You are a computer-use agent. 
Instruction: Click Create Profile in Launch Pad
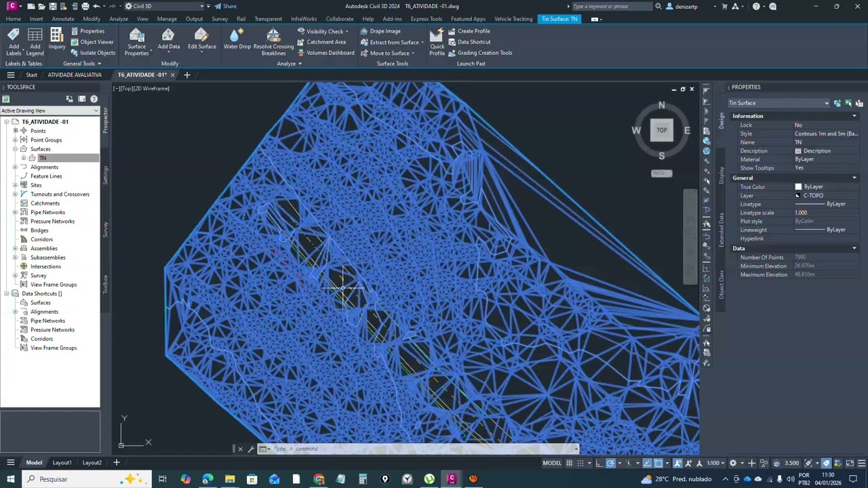[x=469, y=31]
